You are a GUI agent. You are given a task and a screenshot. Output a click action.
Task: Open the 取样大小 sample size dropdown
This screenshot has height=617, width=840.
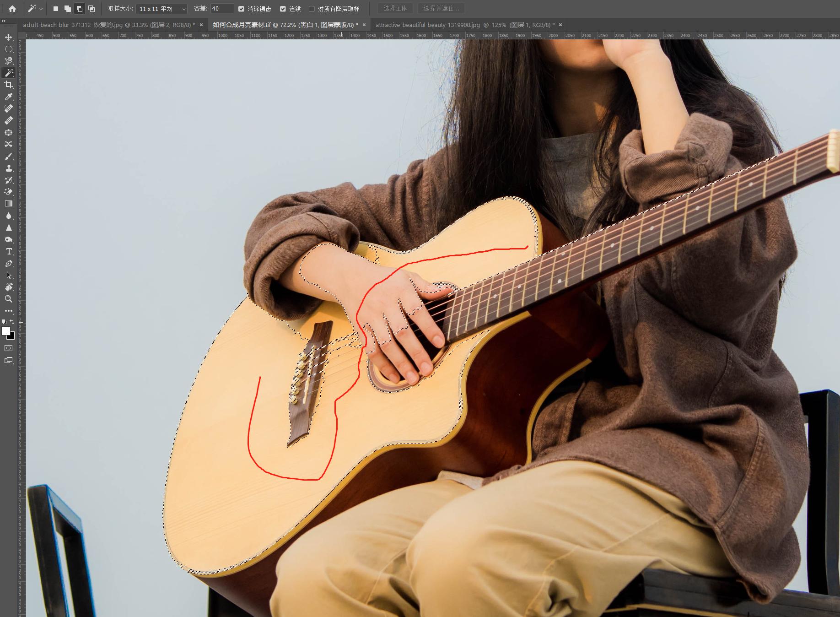(162, 9)
